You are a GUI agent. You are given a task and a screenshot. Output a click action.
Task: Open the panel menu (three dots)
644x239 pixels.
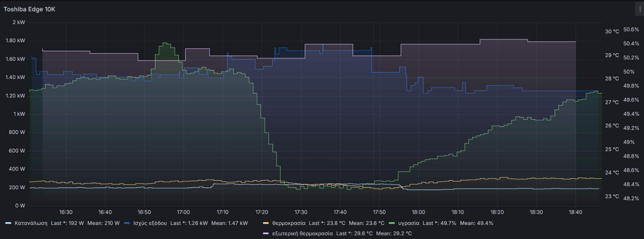point(640,9)
